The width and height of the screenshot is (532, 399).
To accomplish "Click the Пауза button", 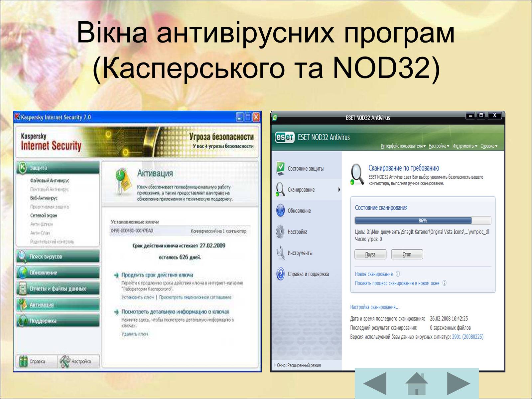I will [370, 254].
